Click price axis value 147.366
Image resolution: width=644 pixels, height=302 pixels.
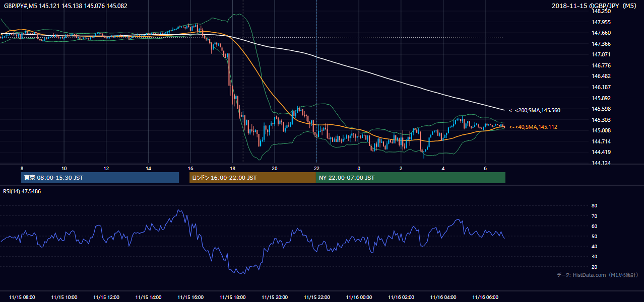coord(601,44)
